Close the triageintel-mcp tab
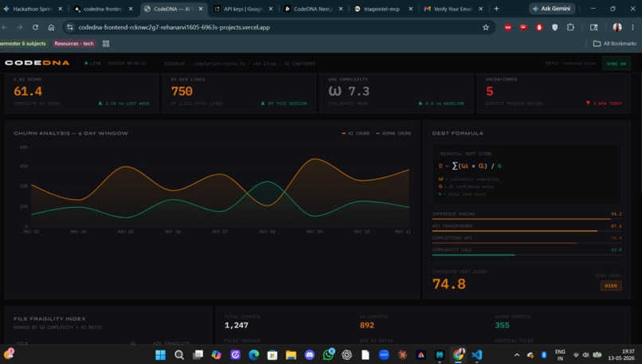642x364 pixels. [411, 9]
